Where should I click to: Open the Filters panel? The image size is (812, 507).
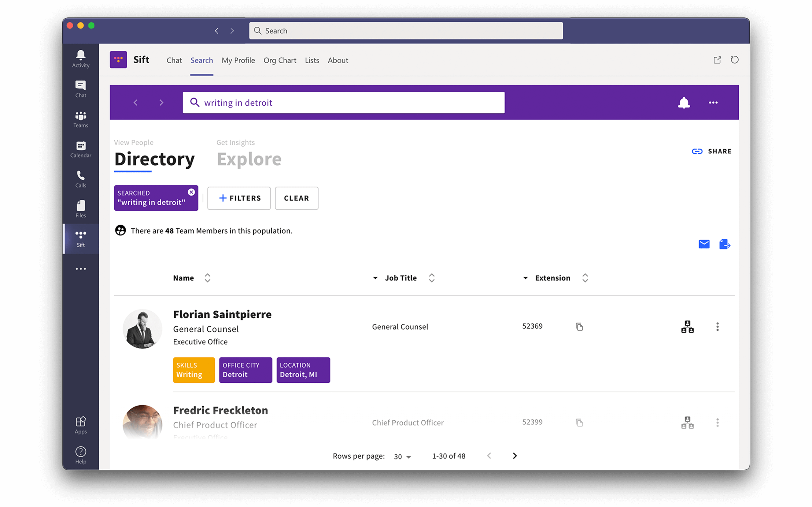tap(239, 198)
